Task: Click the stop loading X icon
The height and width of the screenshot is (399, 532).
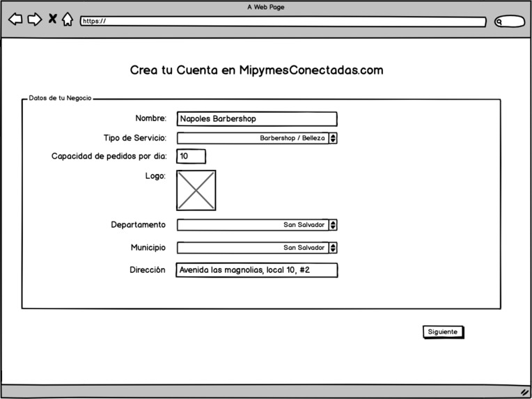Action: pyautogui.click(x=52, y=19)
